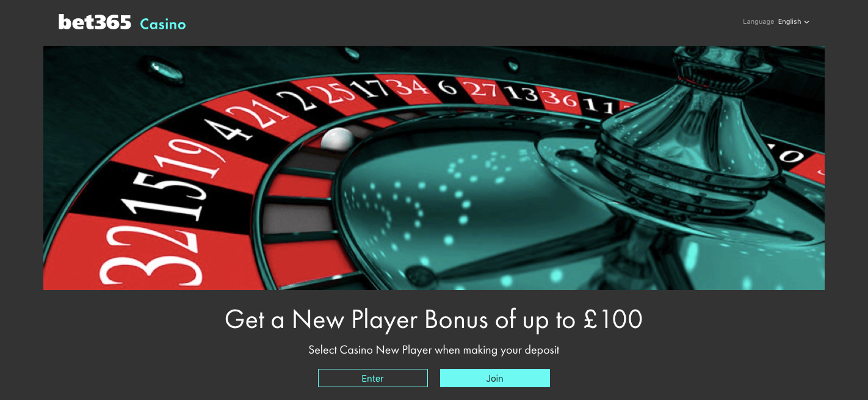Click the £100 amount in the headline
Image resolution: width=868 pixels, height=400 pixels.
coord(613,319)
